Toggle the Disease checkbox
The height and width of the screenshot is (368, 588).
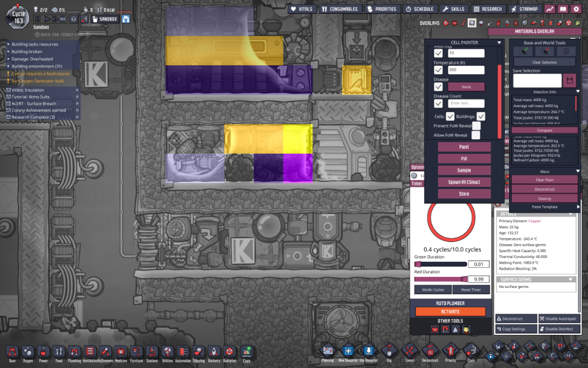point(438,87)
